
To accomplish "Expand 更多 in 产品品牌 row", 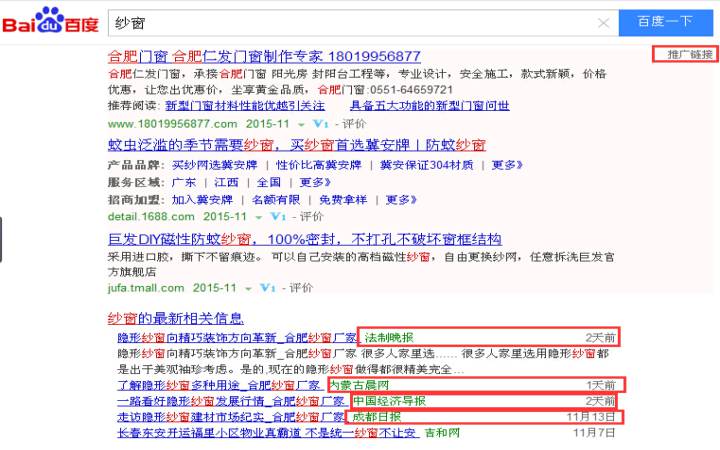I will 507,165.
